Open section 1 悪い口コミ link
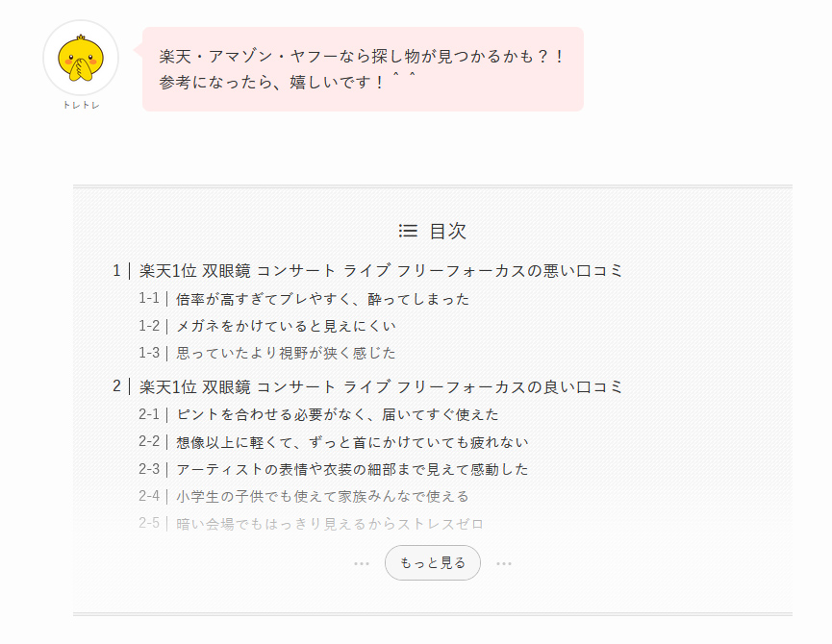 coord(381,271)
